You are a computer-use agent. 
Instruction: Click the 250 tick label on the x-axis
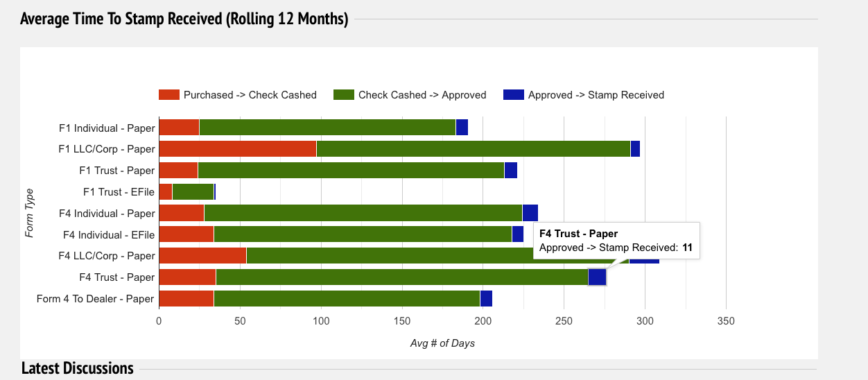point(564,322)
